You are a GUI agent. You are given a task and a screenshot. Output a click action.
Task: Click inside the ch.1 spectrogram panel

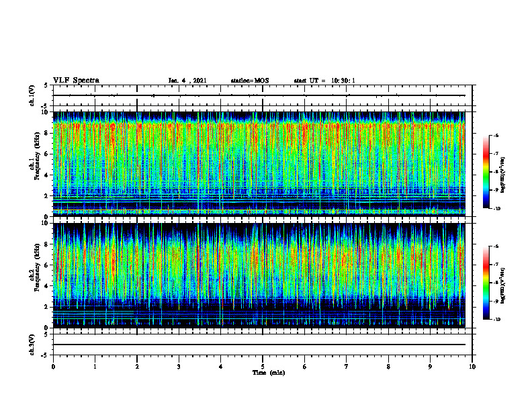(x=259, y=164)
